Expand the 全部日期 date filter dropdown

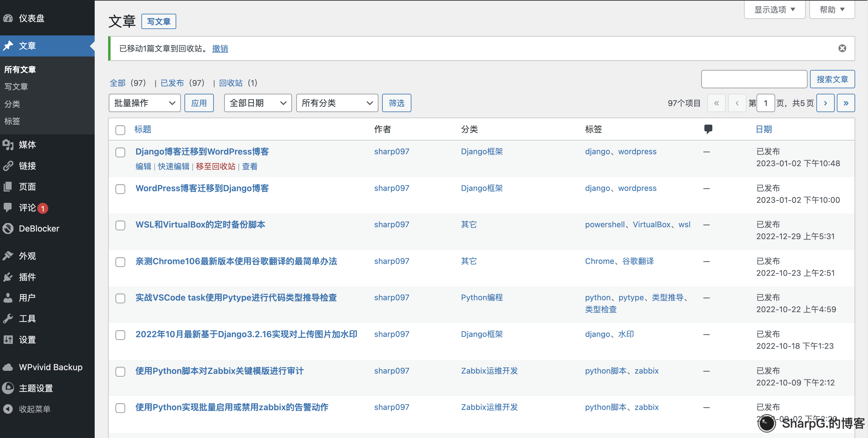258,103
